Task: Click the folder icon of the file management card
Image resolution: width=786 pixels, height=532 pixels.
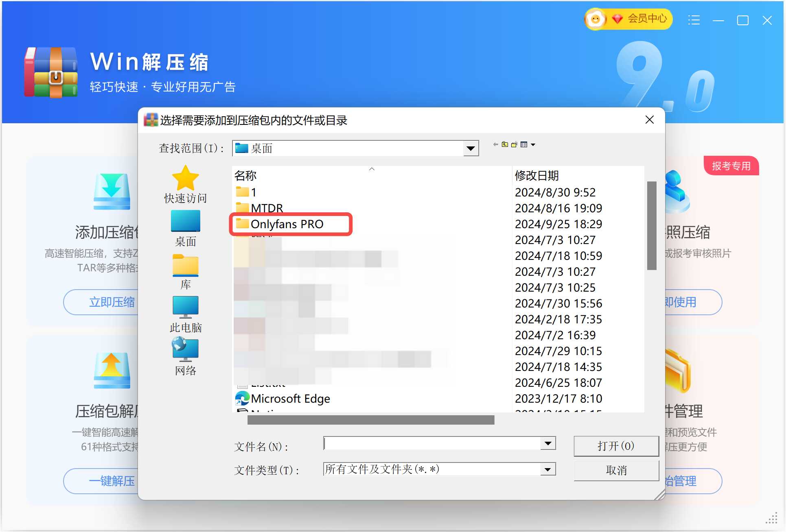Action: [x=678, y=371]
